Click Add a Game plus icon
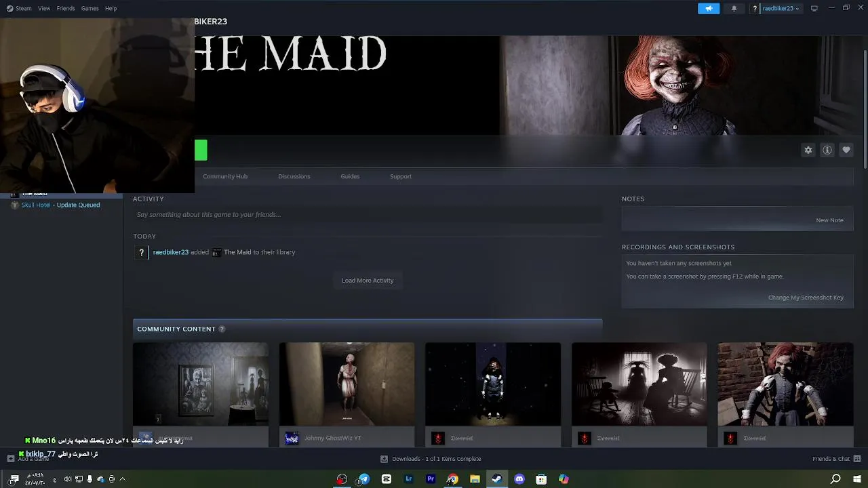Viewport: 868px width, 488px height. pyautogui.click(x=10, y=459)
